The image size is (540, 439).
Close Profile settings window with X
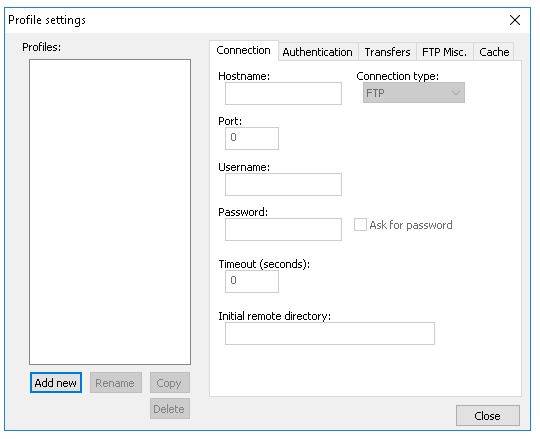515,20
